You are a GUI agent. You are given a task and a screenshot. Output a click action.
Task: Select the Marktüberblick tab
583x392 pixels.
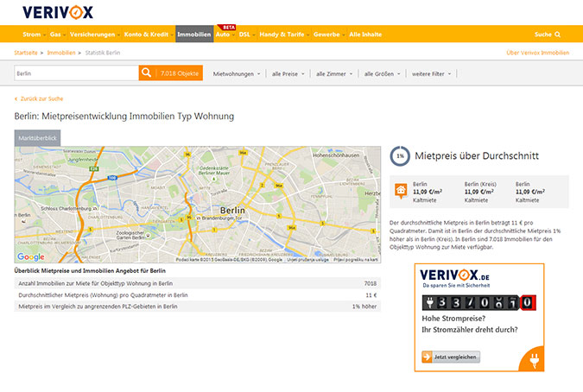click(x=37, y=138)
